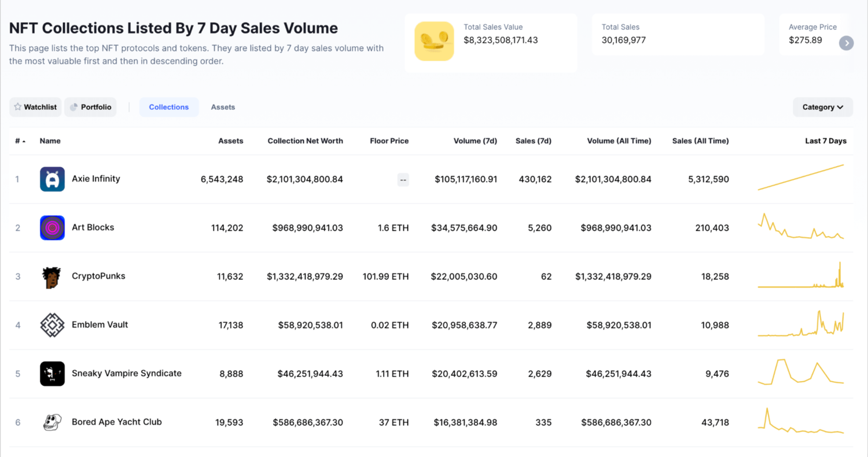Open the CryptoPunks name link

coord(98,276)
